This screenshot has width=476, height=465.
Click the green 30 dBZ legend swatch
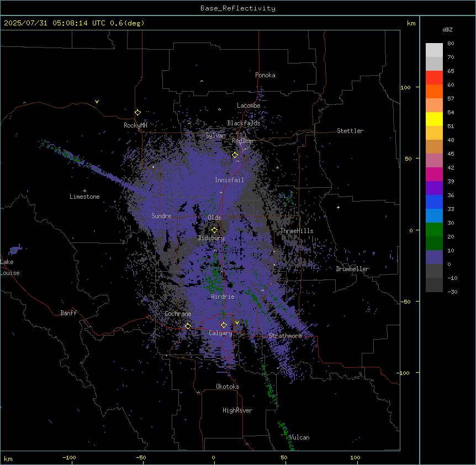coord(434,230)
